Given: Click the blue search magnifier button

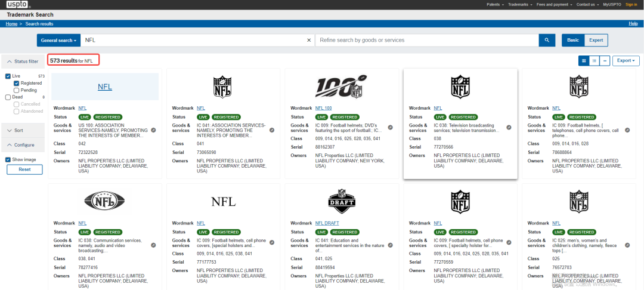Looking at the screenshot, I should point(547,40).
